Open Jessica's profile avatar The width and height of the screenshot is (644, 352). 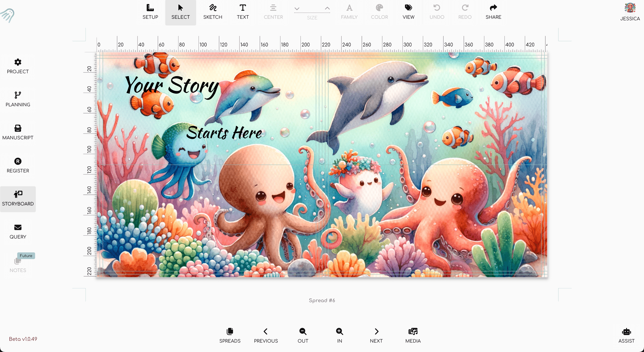pos(630,8)
